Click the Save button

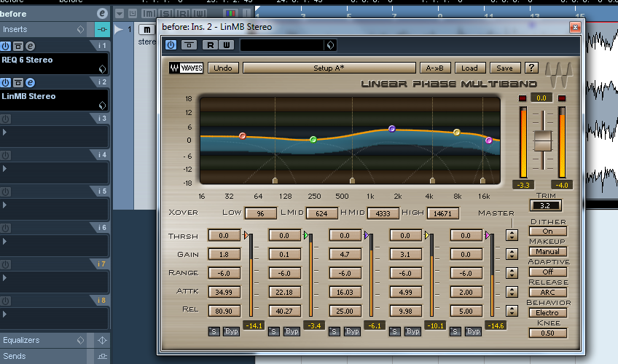(504, 68)
